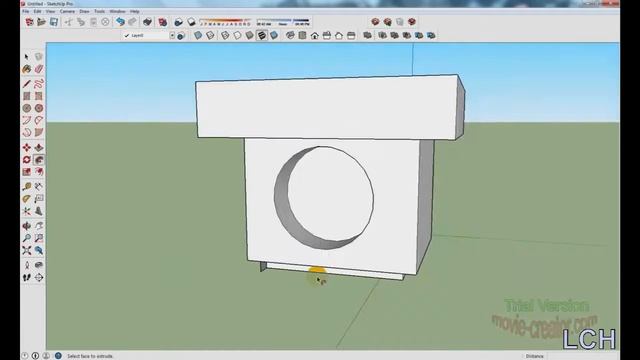The height and width of the screenshot is (360, 640).
Task: Switch to Shaded With Textures style
Action: pyautogui.click(x=262, y=36)
